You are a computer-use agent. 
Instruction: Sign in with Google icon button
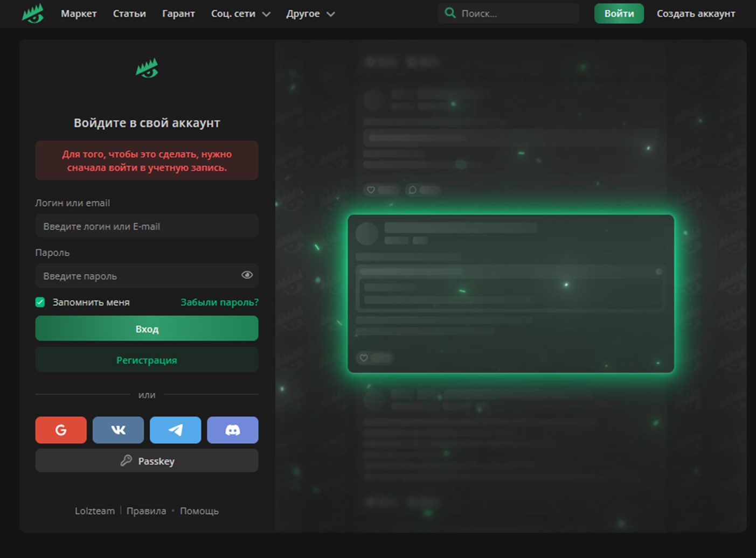click(61, 430)
